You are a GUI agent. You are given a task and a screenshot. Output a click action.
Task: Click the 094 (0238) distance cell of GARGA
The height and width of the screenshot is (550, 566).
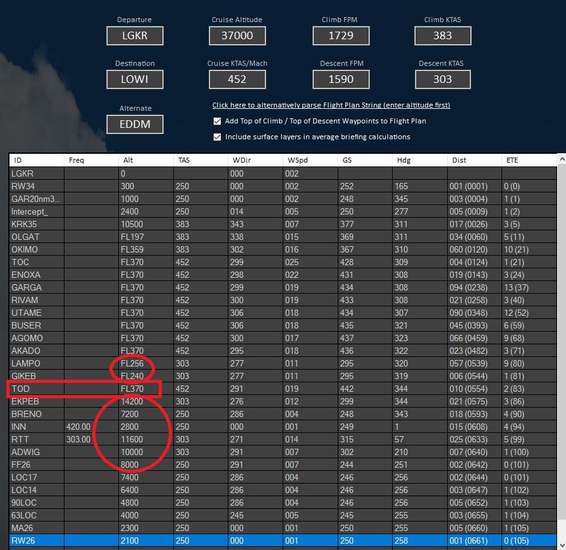pyautogui.click(x=474, y=287)
